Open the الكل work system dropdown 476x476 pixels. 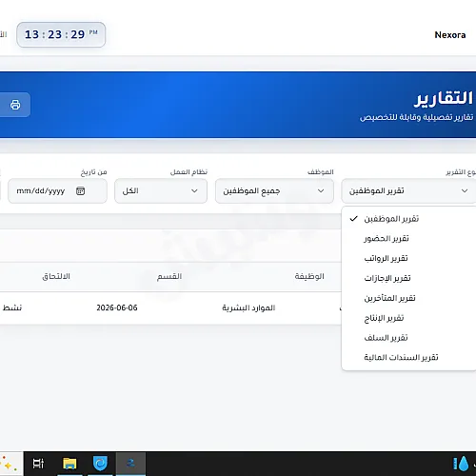[161, 190]
